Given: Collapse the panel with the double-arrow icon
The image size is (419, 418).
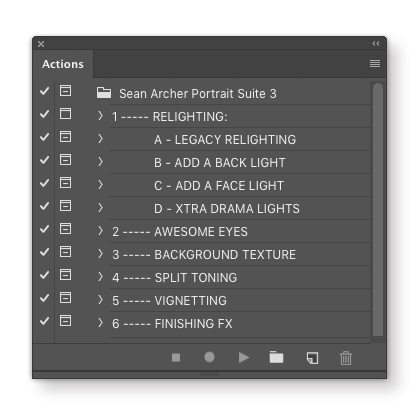Looking at the screenshot, I should pyautogui.click(x=376, y=43).
